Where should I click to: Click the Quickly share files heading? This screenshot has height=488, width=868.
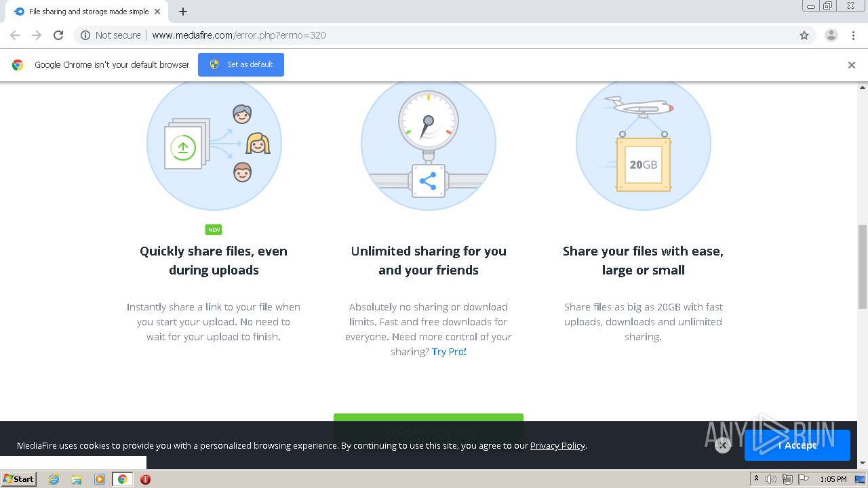point(214,260)
